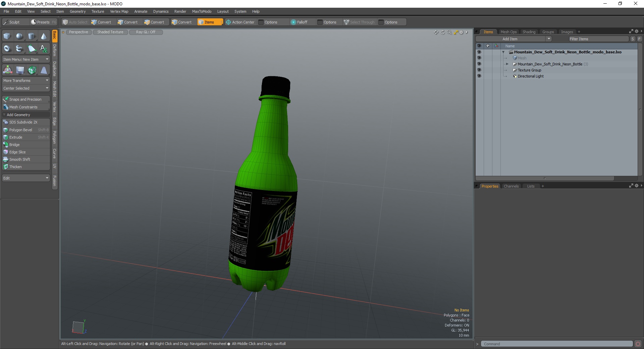Click the viewport rotate icon

click(442, 32)
